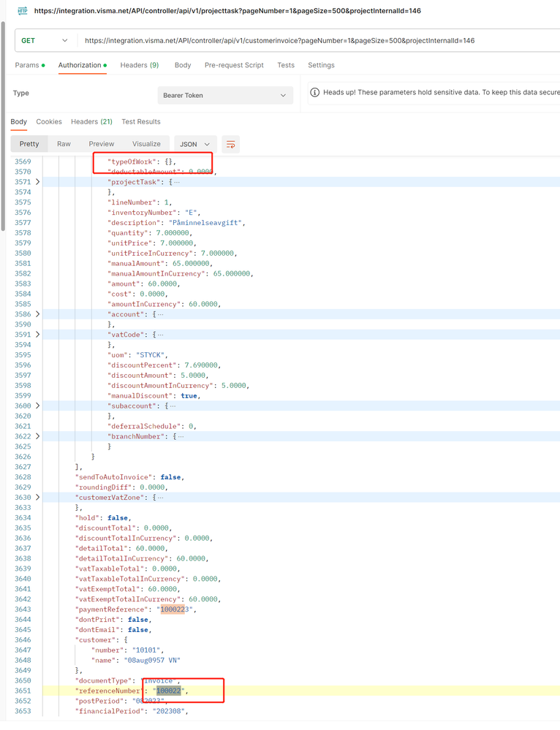Expand the vatCode node at line 3591
This screenshot has height=730, width=560.
click(38, 335)
